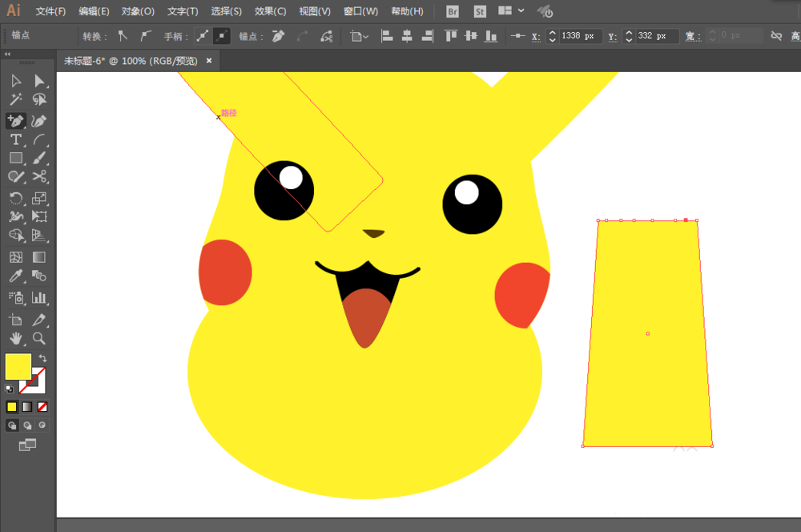Convert selected anchor points to smooth

click(146, 36)
